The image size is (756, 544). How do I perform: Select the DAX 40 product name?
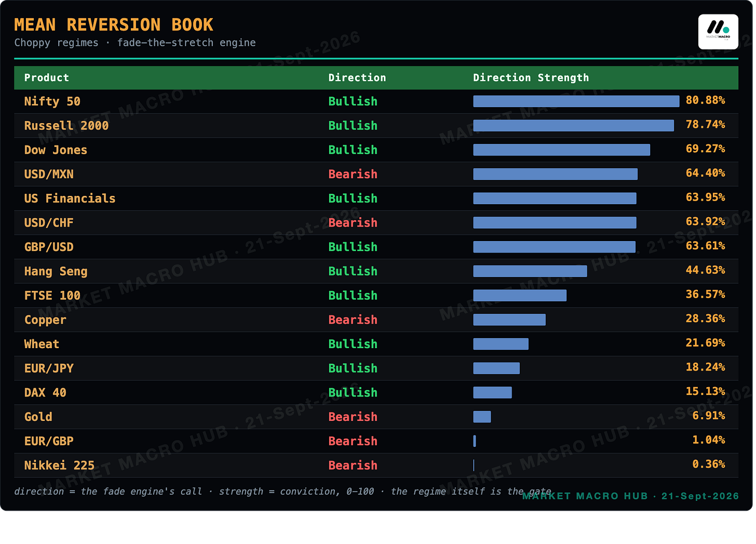(45, 393)
